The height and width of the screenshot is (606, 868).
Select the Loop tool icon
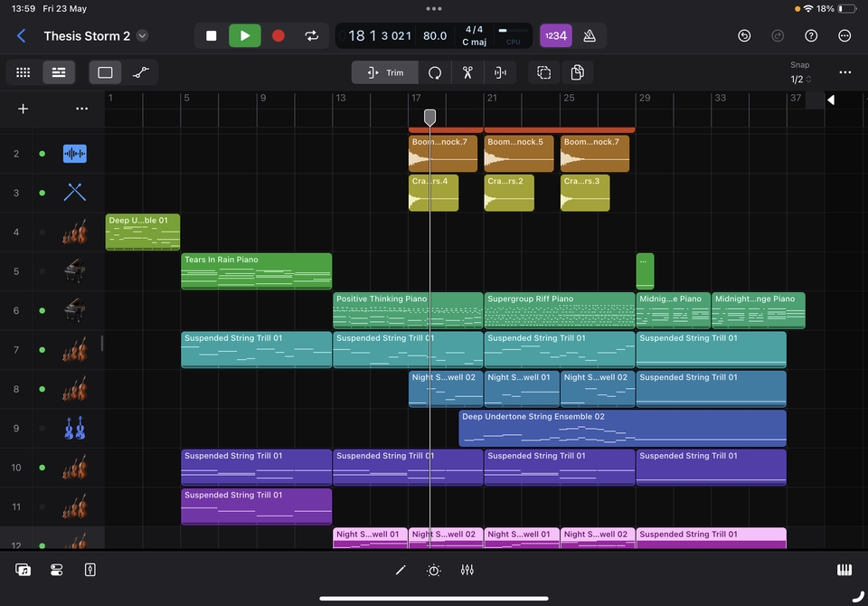435,72
